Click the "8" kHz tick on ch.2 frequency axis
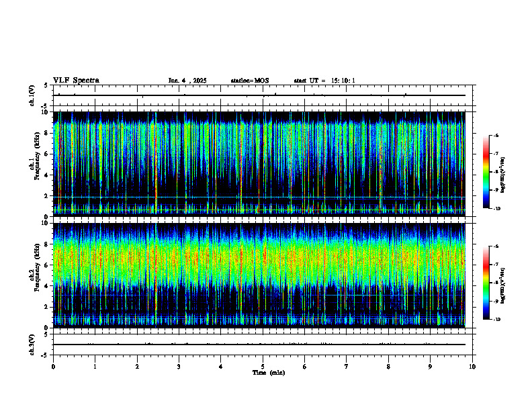Image resolution: width=532 pixels, height=411 pixels. (x=48, y=244)
